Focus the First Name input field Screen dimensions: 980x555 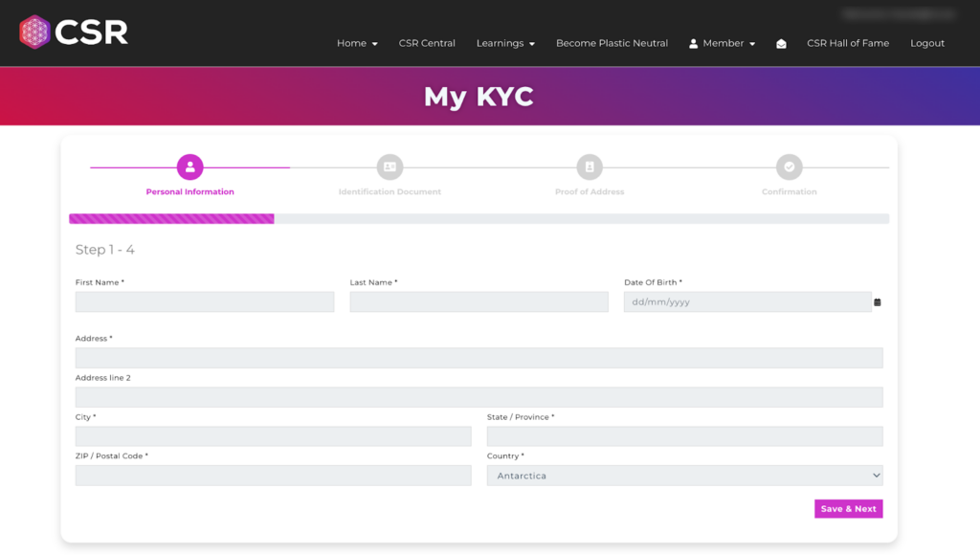pos(205,302)
